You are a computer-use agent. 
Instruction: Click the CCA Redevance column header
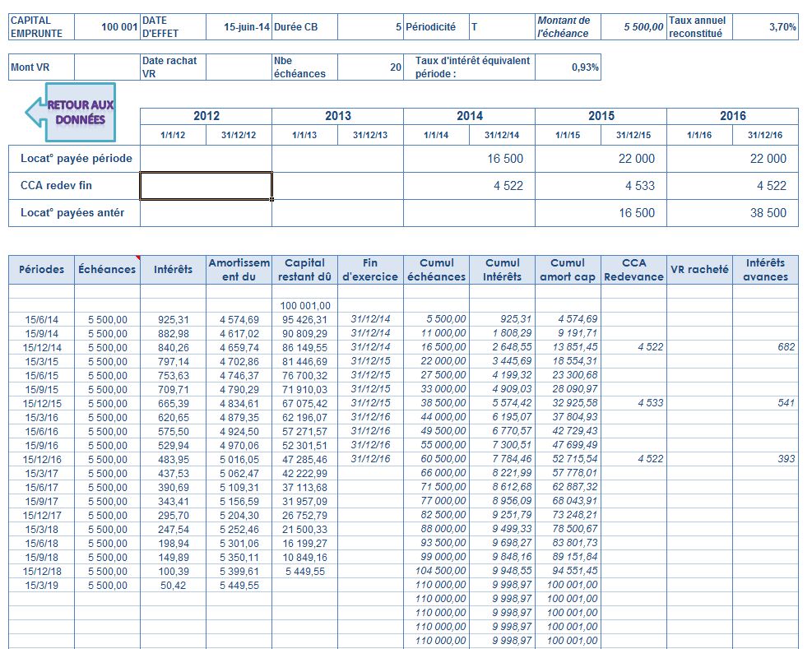[x=633, y=269]
